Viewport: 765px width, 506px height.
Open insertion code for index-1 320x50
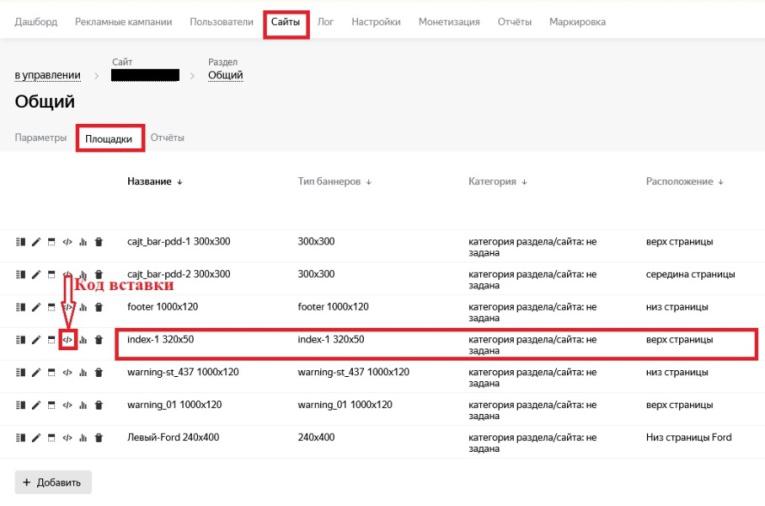(67, 340)
